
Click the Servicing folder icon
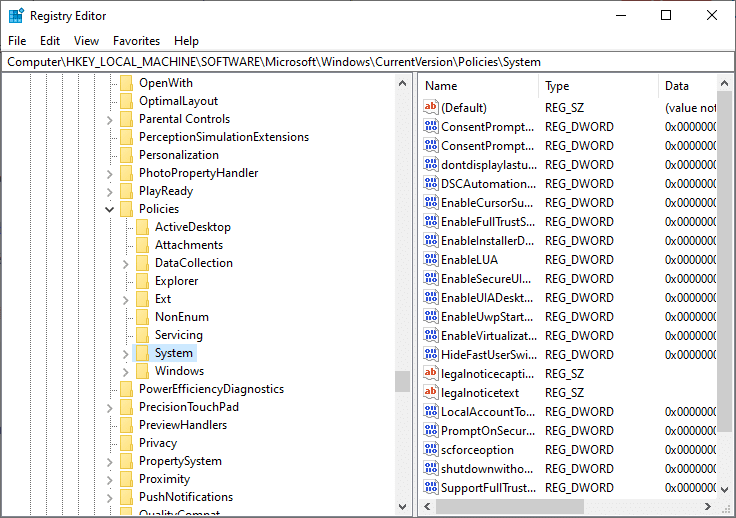pyautogui.click(x=142, y=335)
